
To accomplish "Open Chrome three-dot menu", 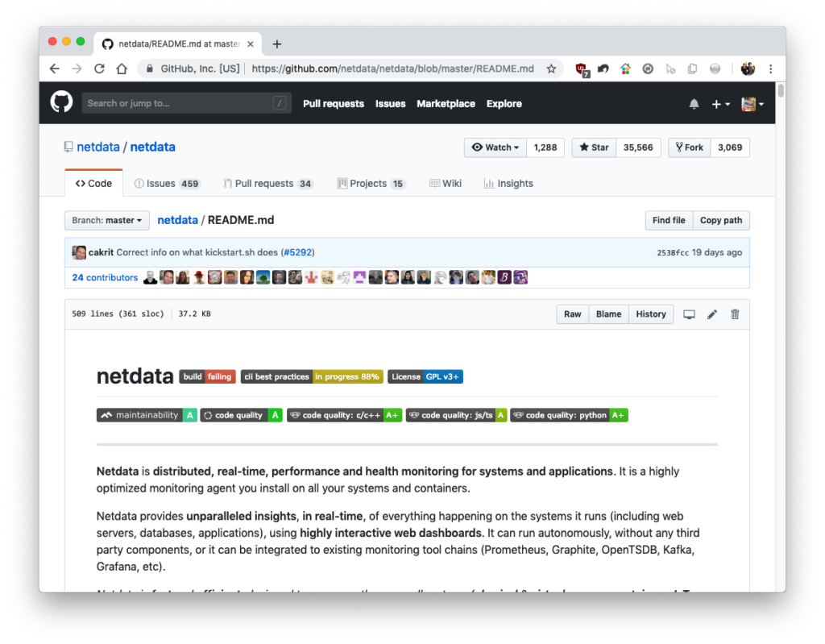I will point(771,69).
